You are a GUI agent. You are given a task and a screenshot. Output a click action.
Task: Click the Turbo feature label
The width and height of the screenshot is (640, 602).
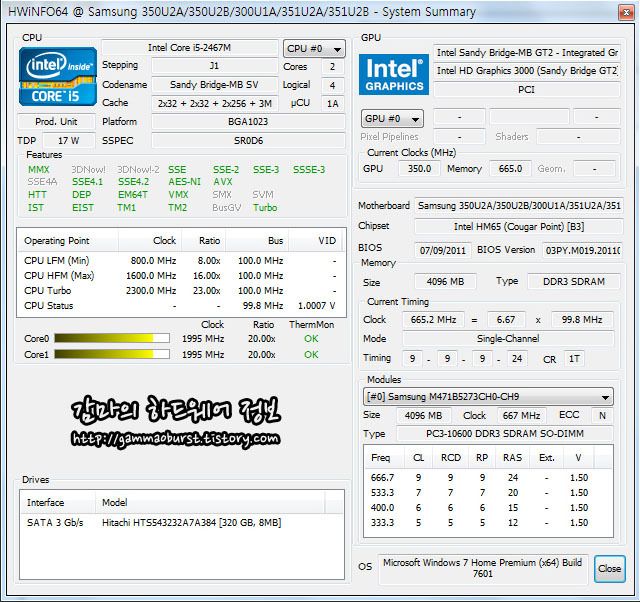(265, 207)
